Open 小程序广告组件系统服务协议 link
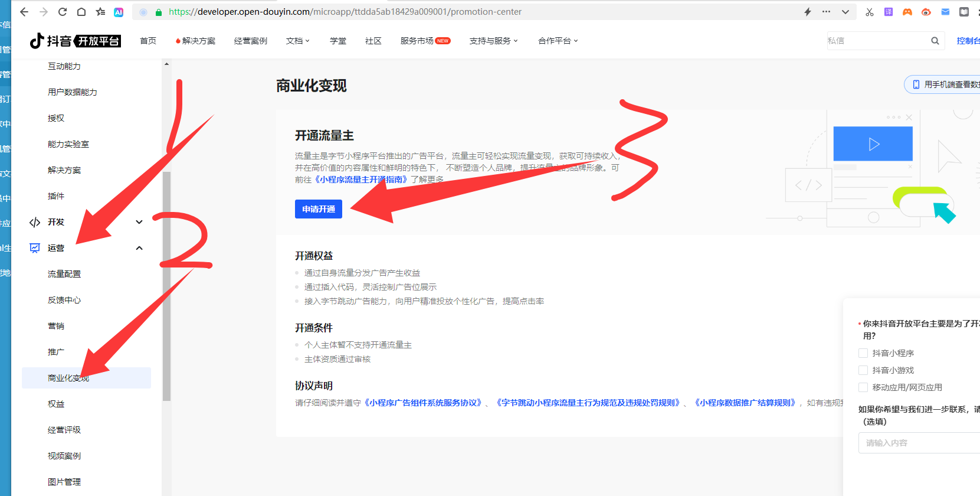The height and width of the screenshot is (496, 980). click(x=423, y=403)
